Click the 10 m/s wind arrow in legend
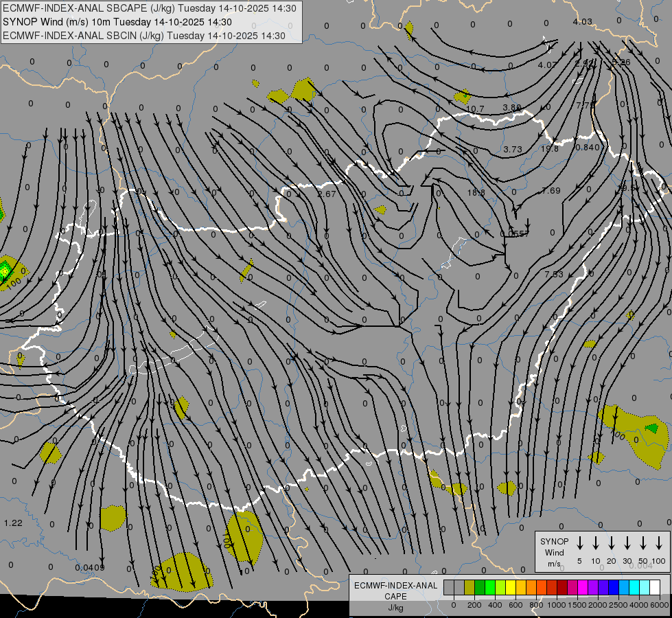 pyautogui.click(x=595, y=543)
